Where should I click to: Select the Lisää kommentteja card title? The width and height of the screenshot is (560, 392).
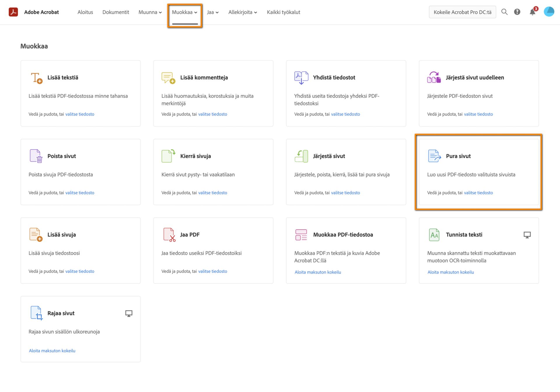click(x=204, y=78)
